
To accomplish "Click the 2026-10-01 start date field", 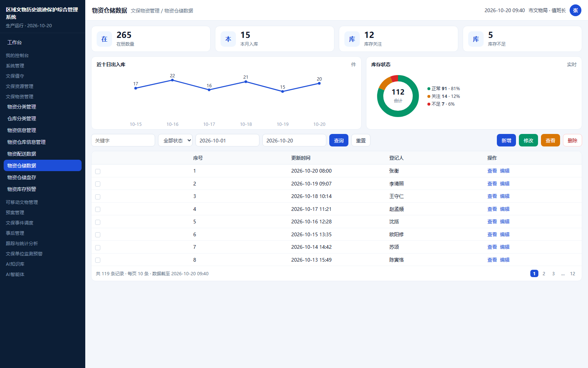I will (x=227, y=140).
